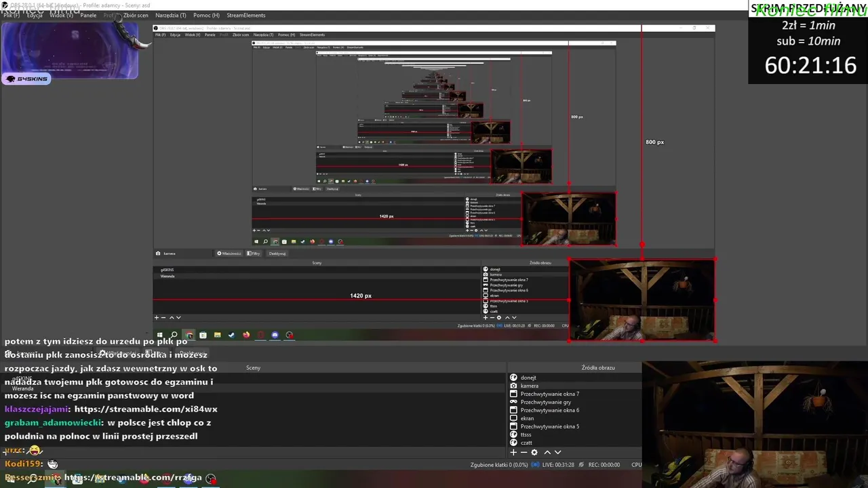Move source up with the arrow below the bottom sources list

(547, 452)
